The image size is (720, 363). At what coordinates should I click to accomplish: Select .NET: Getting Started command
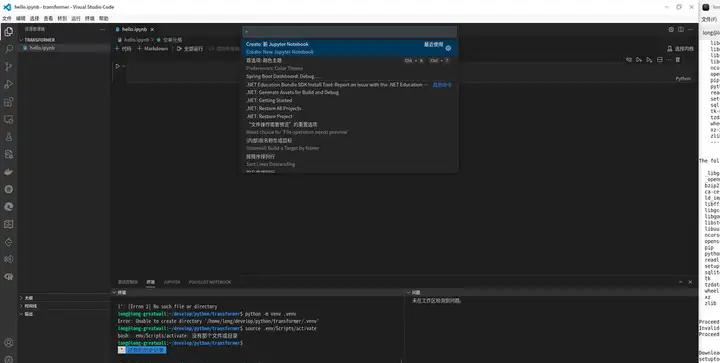click(x=350, y=100)
